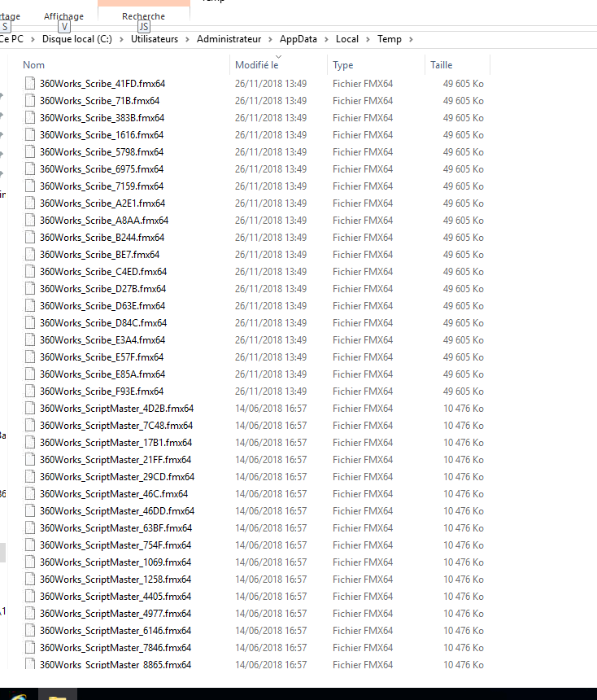Expand the chevron after AppData in path
The width and height of the screenshot is (597, 700).
tap(327, 39)
